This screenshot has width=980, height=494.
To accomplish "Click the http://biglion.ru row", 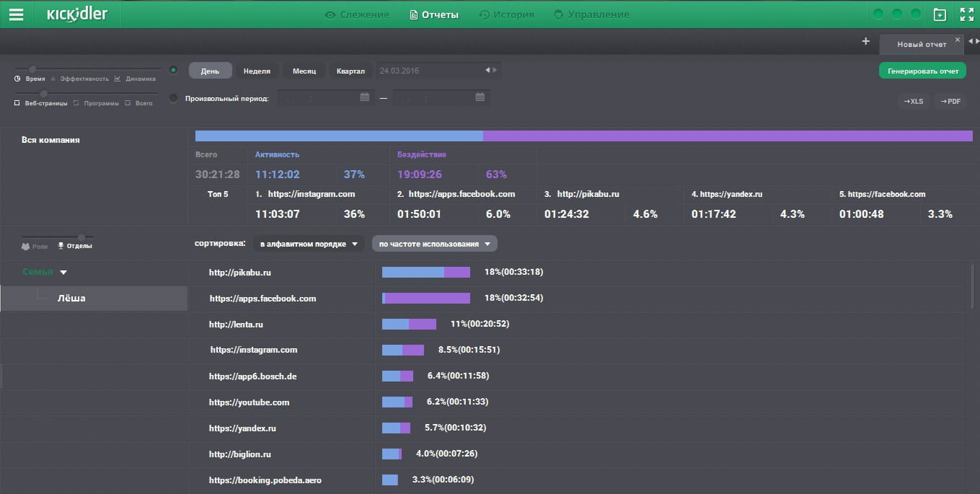I will click(x=575, y=454).
